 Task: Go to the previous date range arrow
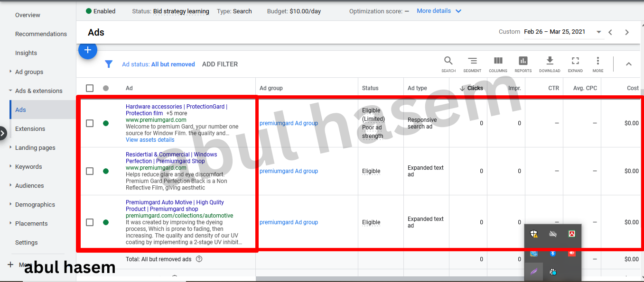[x=610, y=32]
